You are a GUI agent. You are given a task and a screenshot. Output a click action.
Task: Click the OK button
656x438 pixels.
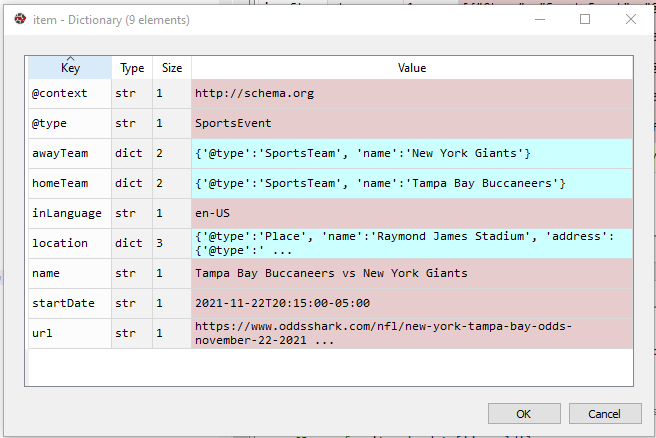pos(524,413)
